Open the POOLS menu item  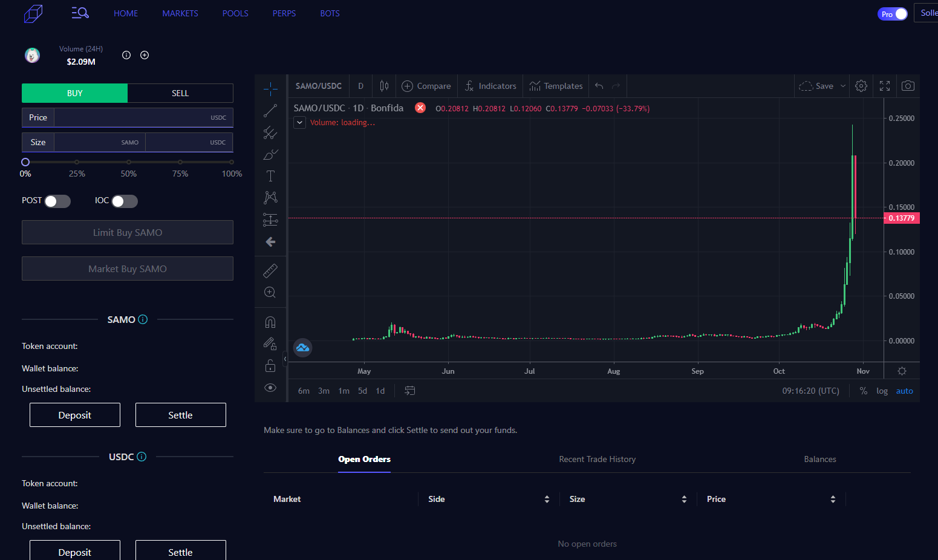(235, 13)
